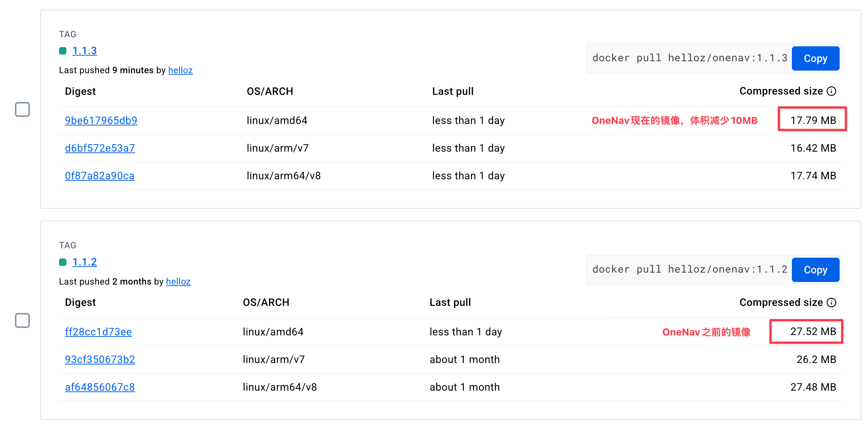Click the docker pull helloz/onenav:1.1.2 command text
This screenshot has height=425, width=868.
click(690, 269)
